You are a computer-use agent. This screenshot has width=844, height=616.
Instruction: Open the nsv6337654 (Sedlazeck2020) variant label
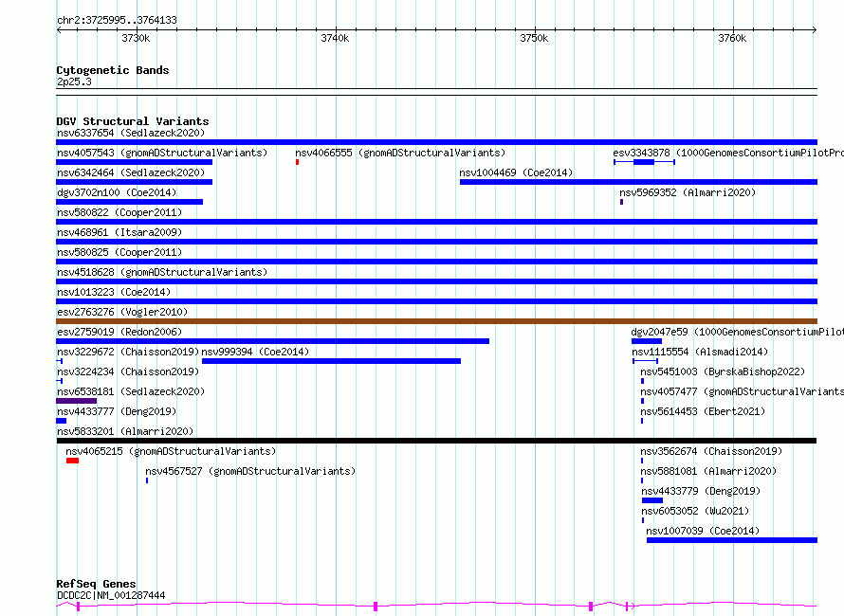coord(131,133)
